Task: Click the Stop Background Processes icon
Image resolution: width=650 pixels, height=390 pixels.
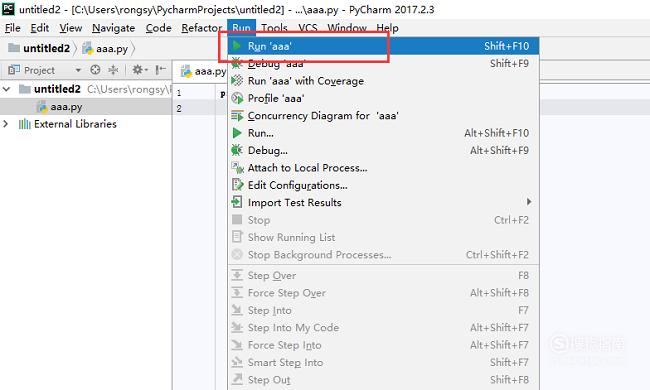Action: pos(237,254)
